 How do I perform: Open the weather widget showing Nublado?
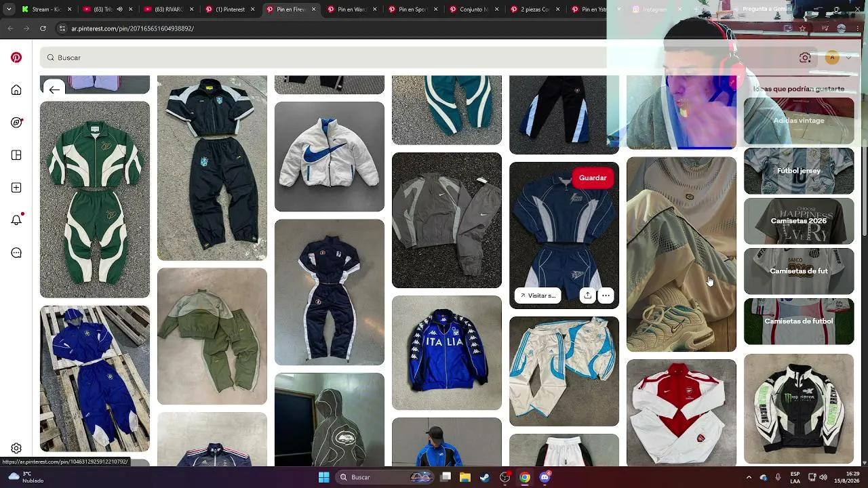point(27,477)
